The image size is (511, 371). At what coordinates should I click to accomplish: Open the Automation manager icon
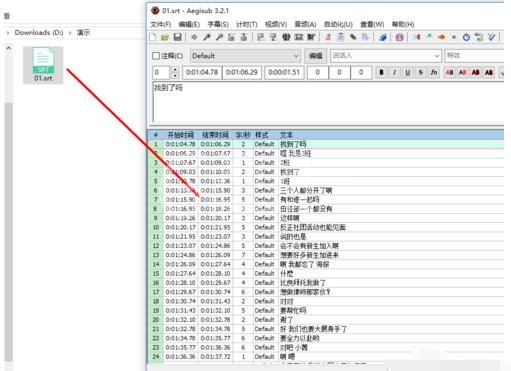click(383, 37)
